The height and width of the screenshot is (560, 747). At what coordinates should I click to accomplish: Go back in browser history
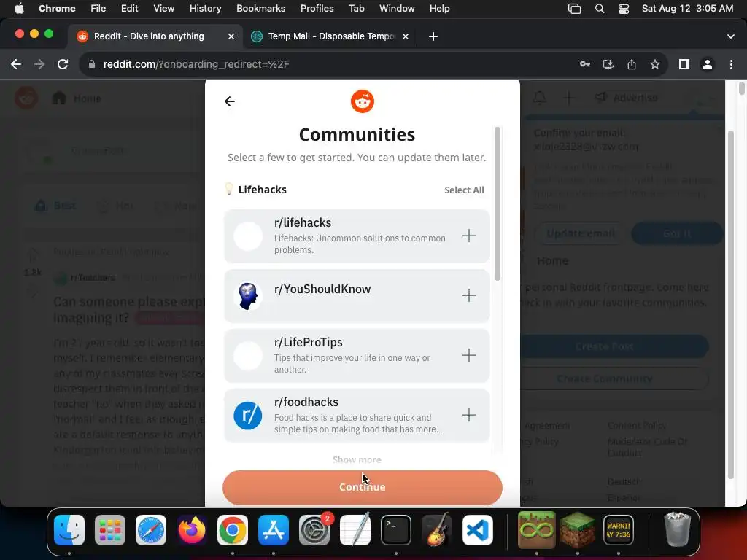pos(16,64)
